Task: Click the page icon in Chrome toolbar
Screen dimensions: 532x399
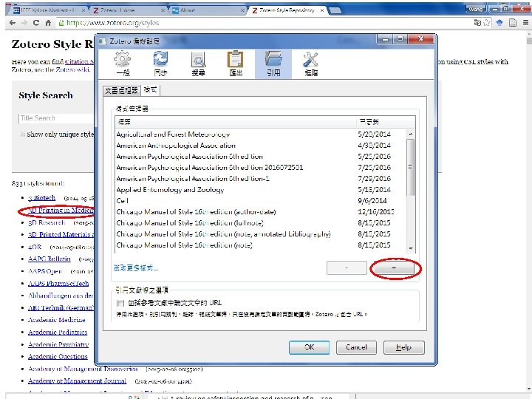Action: pos(513,23)
